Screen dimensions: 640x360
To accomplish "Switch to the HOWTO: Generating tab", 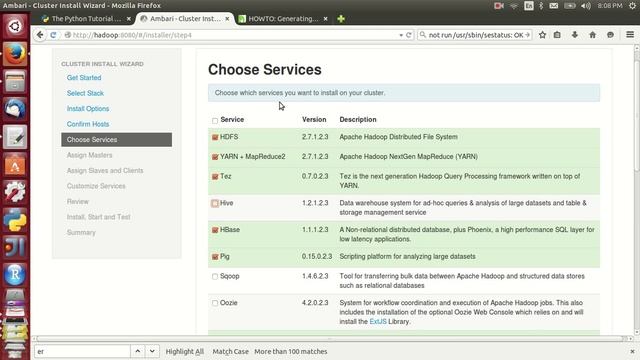I will pos(283,19).
